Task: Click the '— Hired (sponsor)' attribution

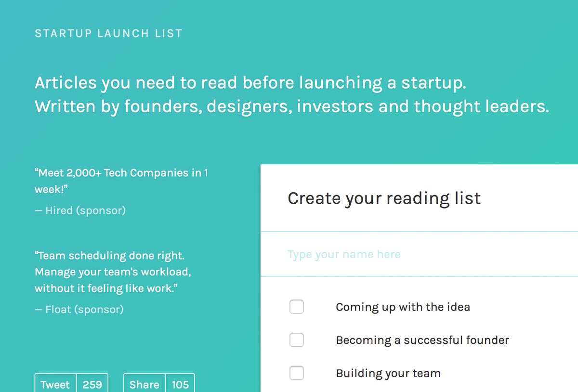Action: (80, 210)
